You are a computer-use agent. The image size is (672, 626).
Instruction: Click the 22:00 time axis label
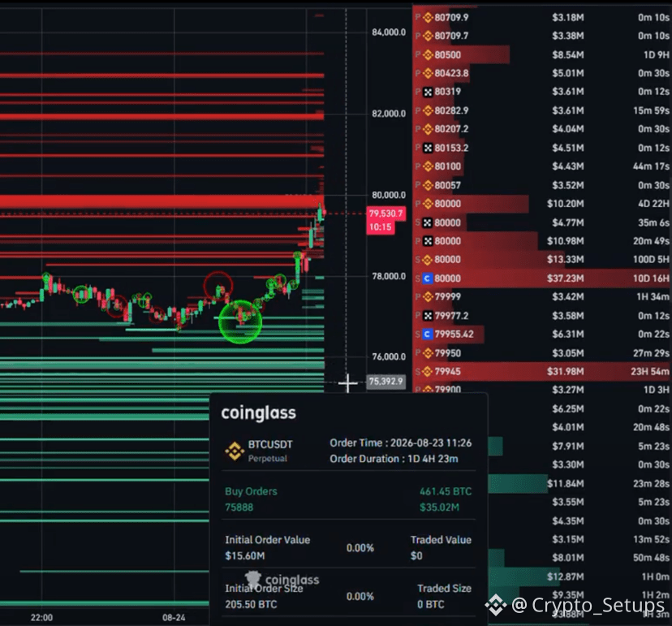pos(41,618)
